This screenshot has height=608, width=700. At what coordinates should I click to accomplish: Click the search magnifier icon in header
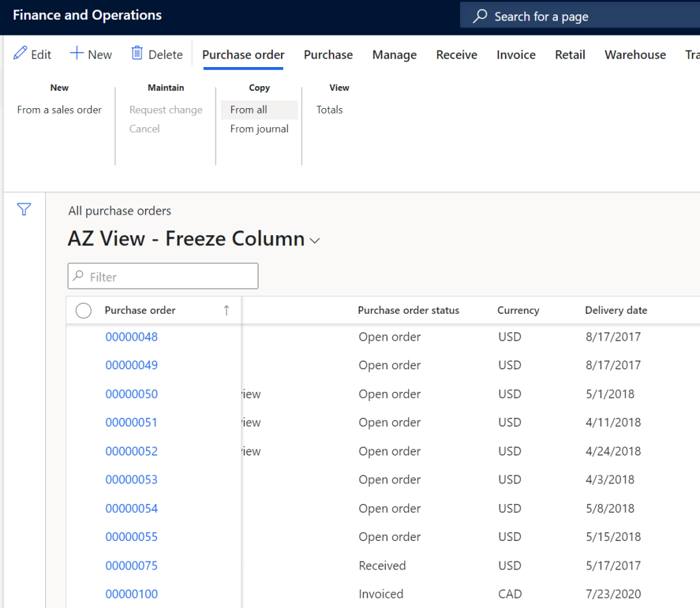click(481, 16)
